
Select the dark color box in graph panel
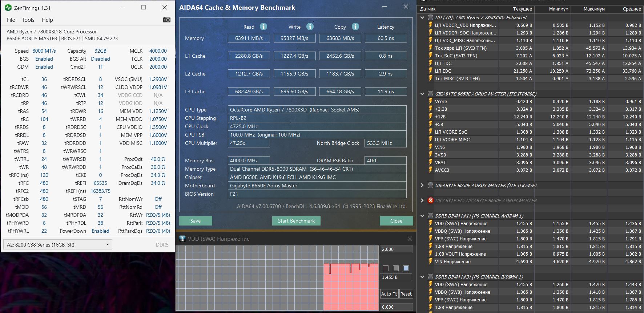(386, 268)
